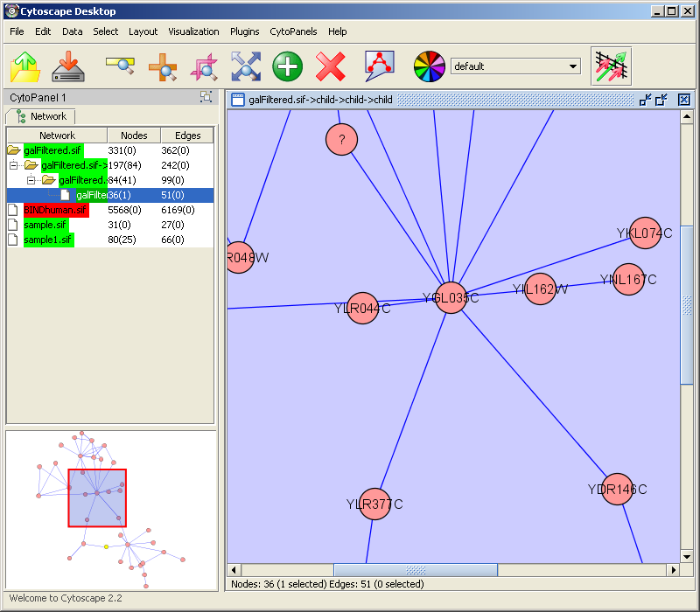
Task: Click the Load Network folder icon
Action: (25, 67)
